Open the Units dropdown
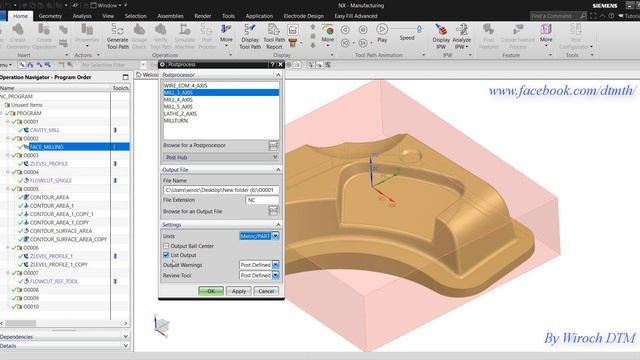 276,236
